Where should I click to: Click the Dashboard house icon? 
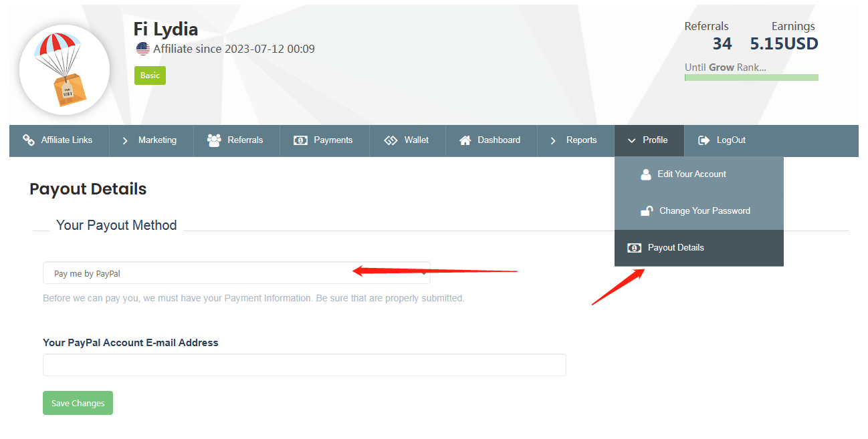[465, 140]
